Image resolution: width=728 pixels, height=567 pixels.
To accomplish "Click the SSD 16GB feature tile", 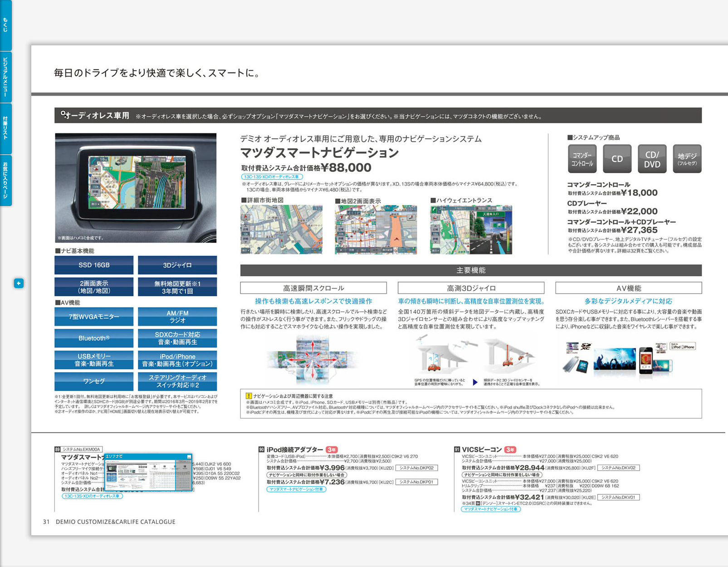I will pos(94,265).
